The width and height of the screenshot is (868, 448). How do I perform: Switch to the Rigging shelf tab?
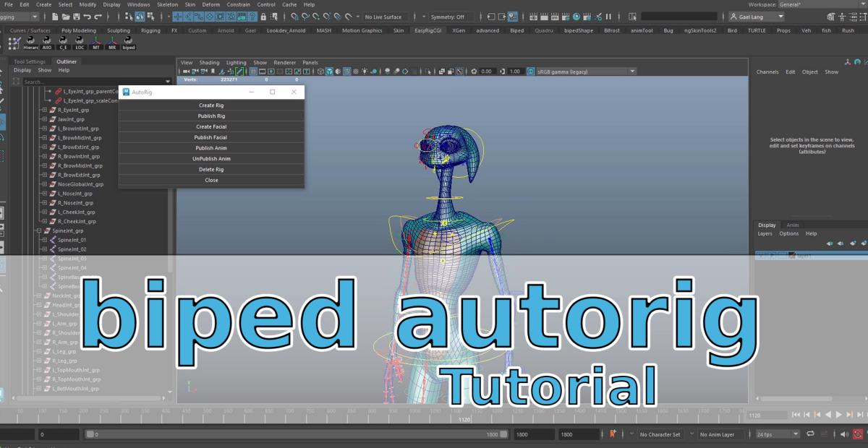[150, 30]
